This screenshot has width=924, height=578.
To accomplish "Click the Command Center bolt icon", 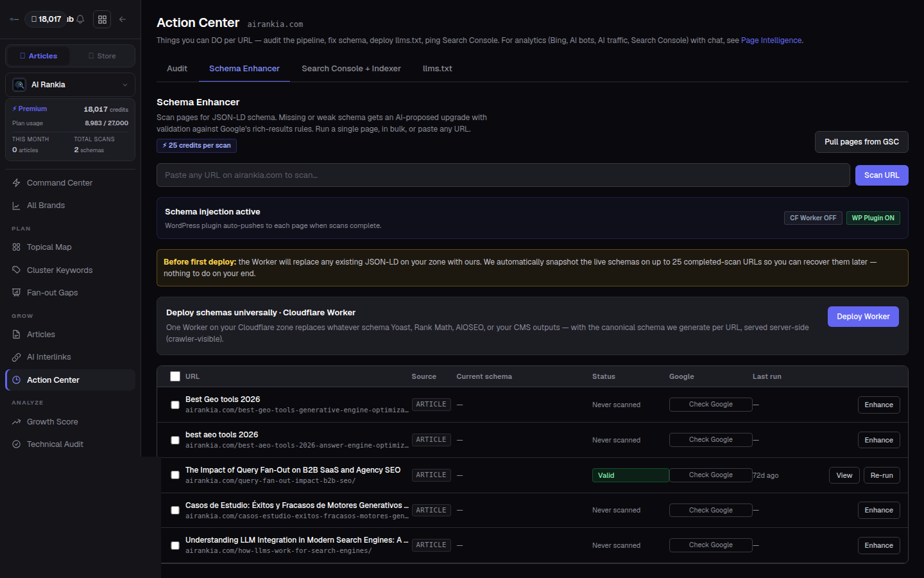I will pyautogui.click(x=17, y=183).
